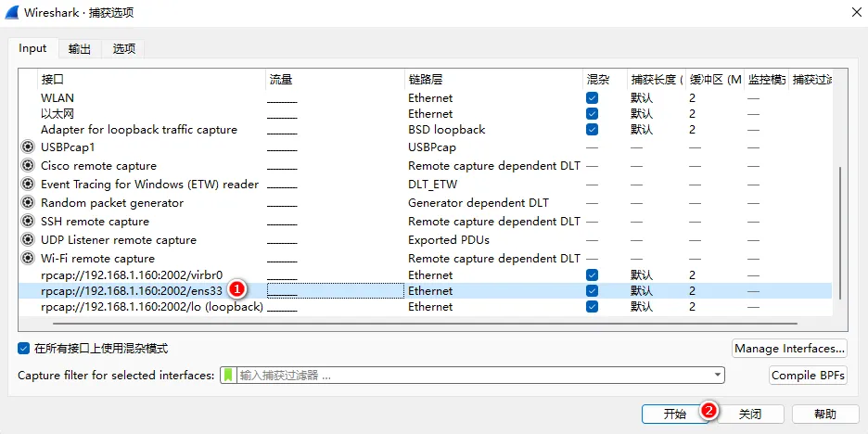Select Event Tracing for Windows (ETW) reader

150,184
